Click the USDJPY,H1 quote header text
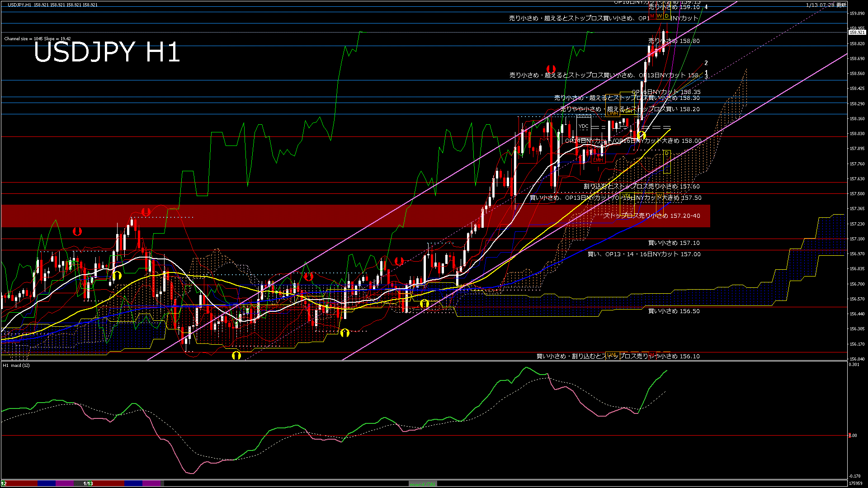This screenshot has height=488, width=868. (x=19, y=5)
